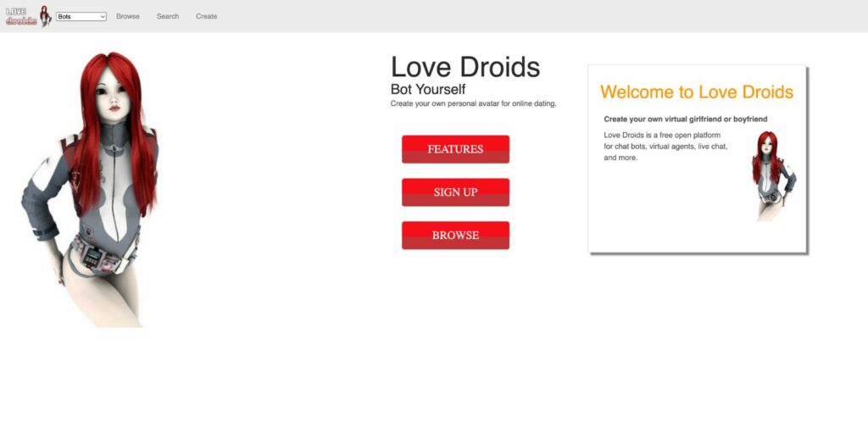868x434 pixels.
Task: Select Create in the top navigation
Action: tap(207, 16)
